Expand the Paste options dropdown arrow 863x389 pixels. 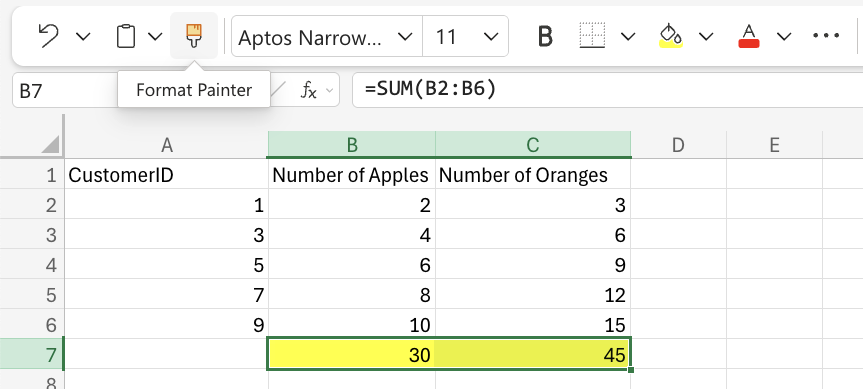(x=156, y=37)
